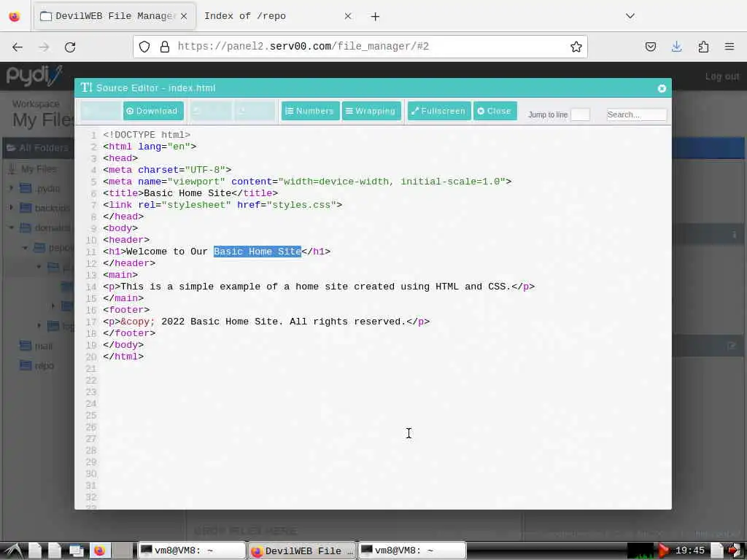Image resolution: width=747 pixels, height=560 pixels.
Task: Switch the editor to Fullscreen
Action: (x=438, y=111)
